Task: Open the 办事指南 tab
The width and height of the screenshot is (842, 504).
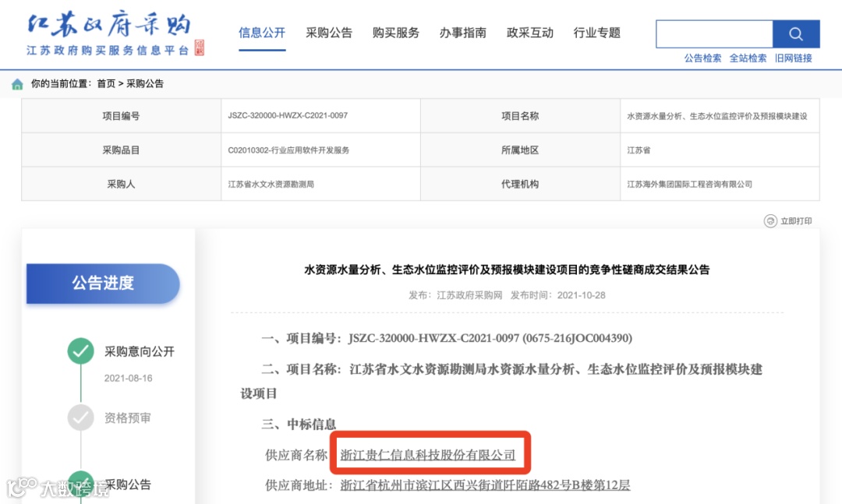Action: click(x=463, y=33)
